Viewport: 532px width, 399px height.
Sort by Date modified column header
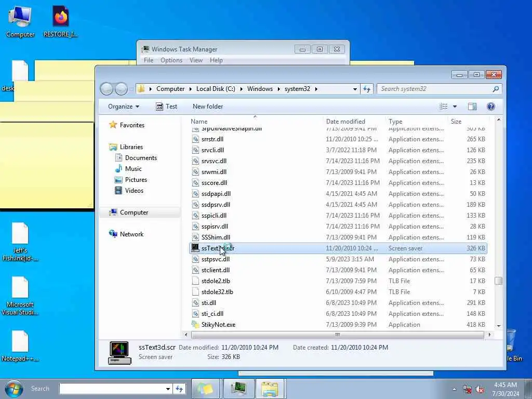pyautogui.click(x=354, y=122)
